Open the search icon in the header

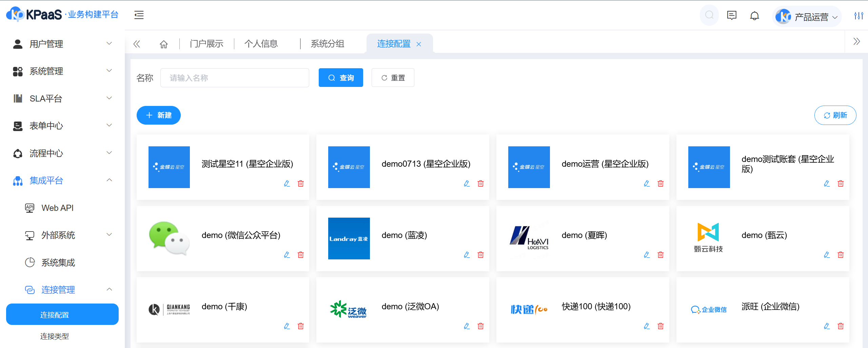pyautogui.click(x=709, y=15)
